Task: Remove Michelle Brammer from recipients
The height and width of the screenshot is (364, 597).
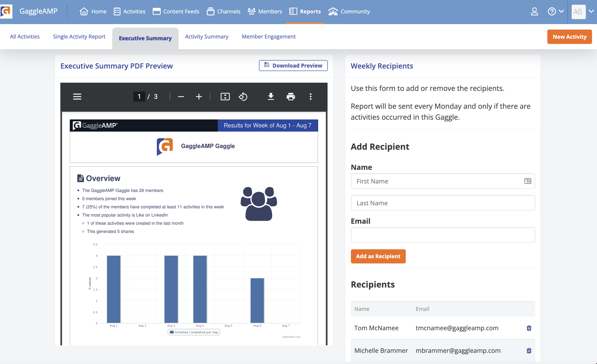Action: 529,351
